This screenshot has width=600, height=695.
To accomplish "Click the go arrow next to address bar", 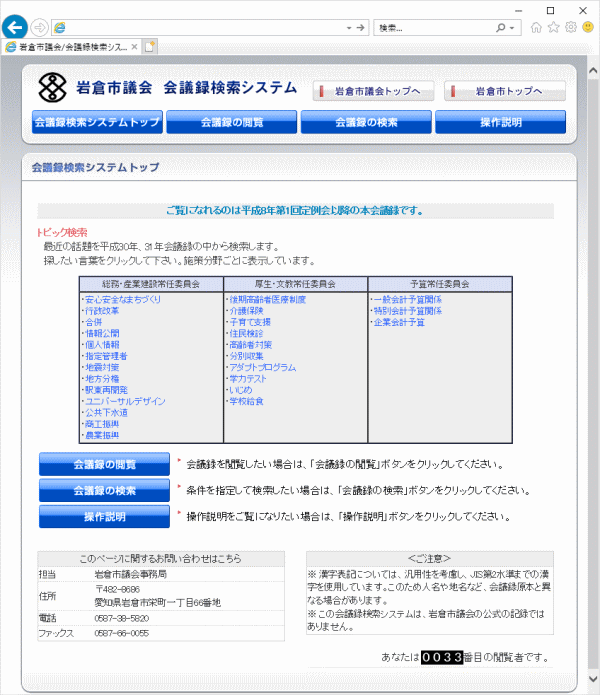I will [x=361, y=28].
